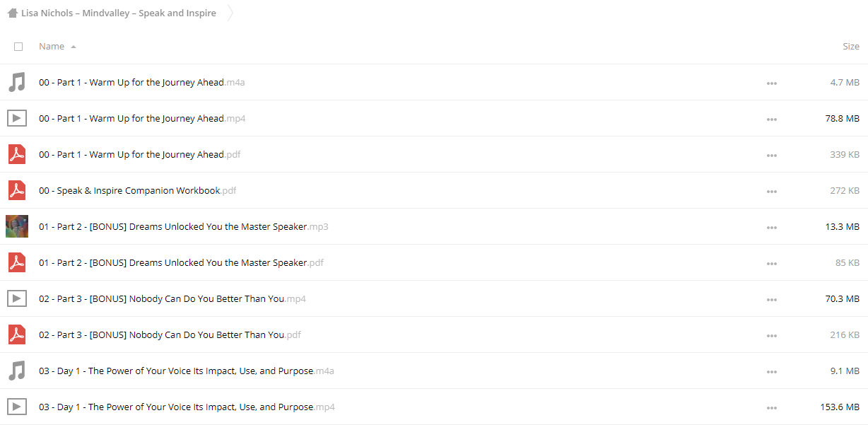Click music icon of Power of Your Voice .m4a
The image size is (868, 425).
[x=17, y=371]
